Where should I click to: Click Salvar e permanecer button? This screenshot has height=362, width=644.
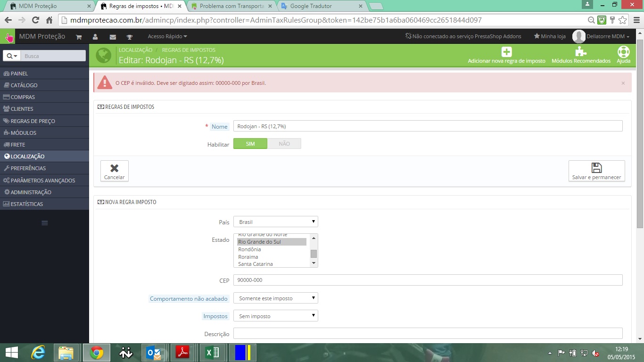coord(596,171)
